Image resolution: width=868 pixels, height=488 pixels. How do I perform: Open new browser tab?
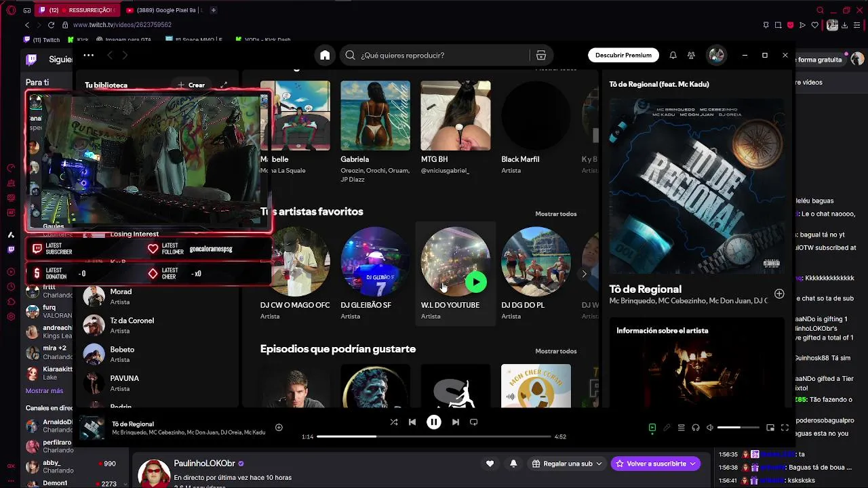[x=213, y=10]
